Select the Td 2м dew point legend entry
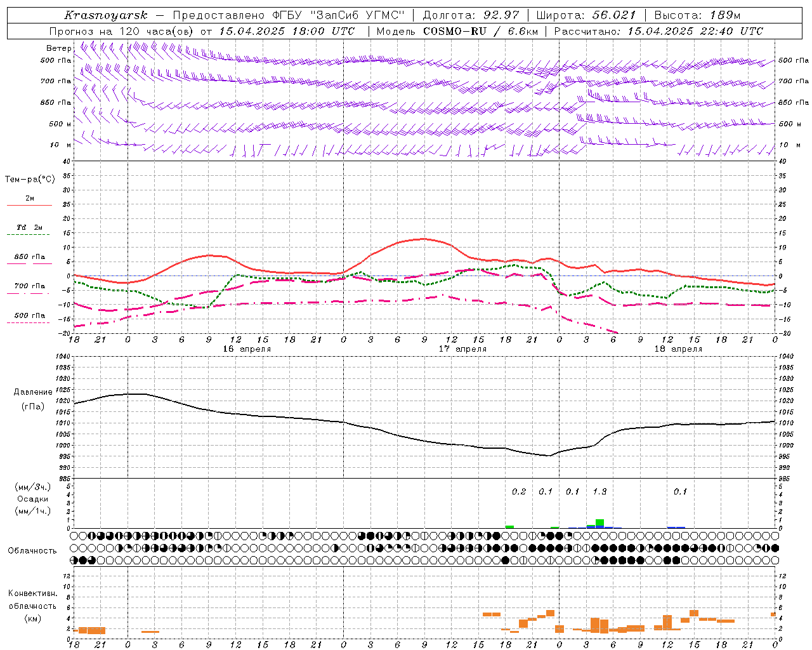 point(30,227)
